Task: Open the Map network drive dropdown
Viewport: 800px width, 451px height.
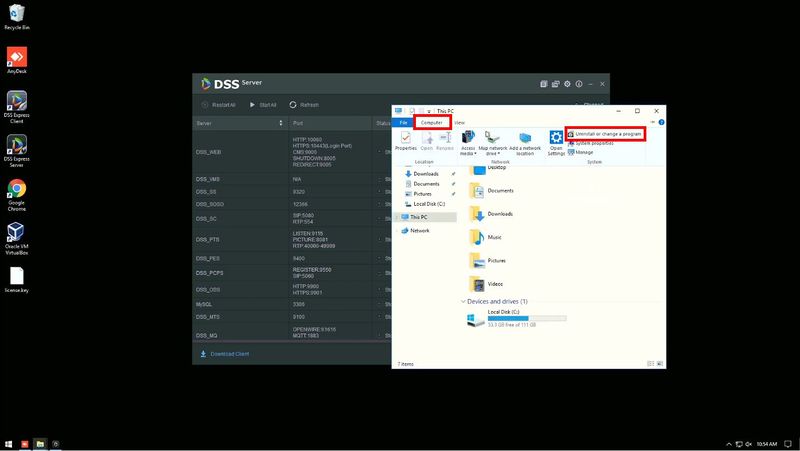Action: (492, 143)
